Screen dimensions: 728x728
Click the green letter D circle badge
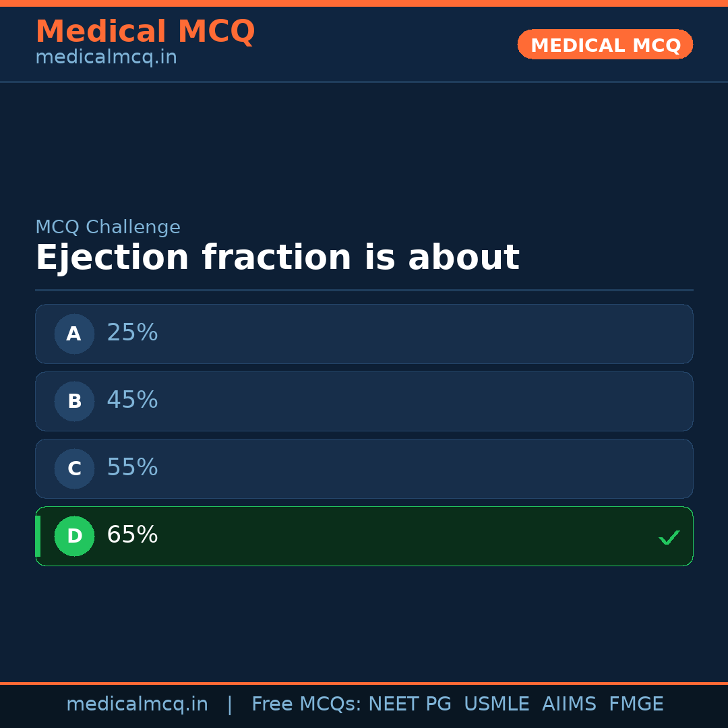74,536
